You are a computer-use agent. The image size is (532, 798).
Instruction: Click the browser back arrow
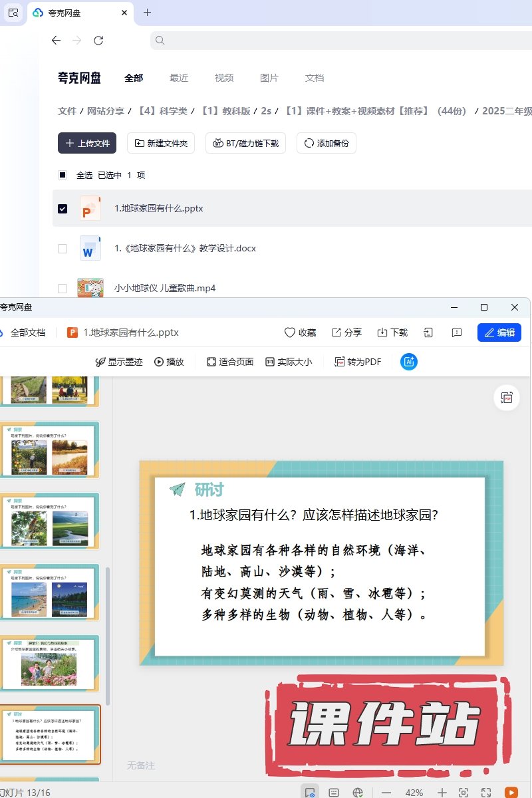coord(56,41)
